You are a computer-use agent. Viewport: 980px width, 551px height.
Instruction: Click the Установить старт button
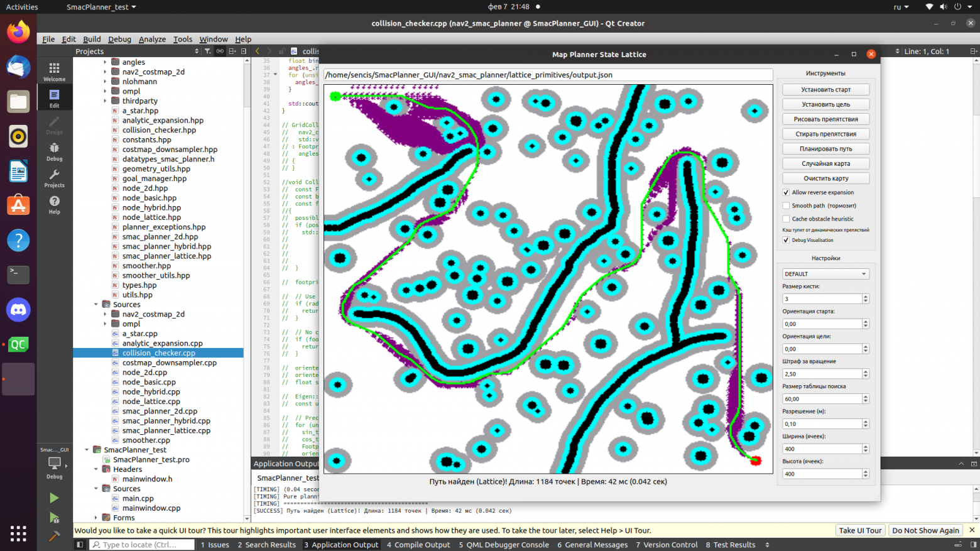click(825, 90)
